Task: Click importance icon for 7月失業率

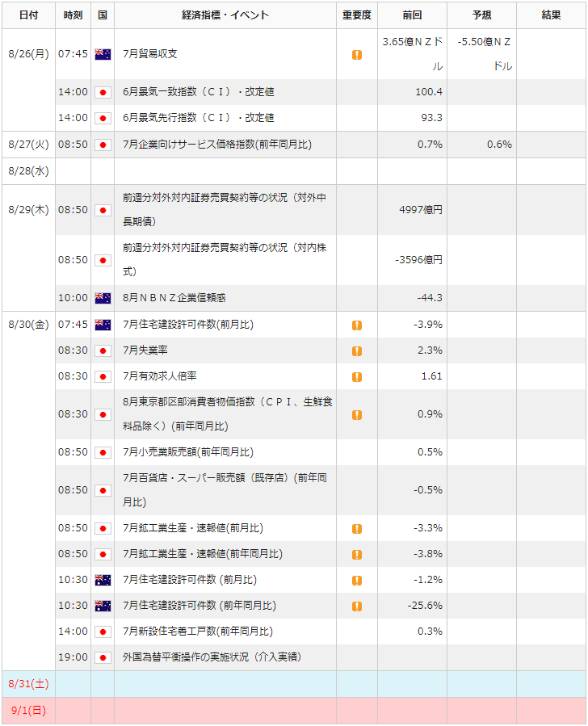Action: [x=356, y=351]
